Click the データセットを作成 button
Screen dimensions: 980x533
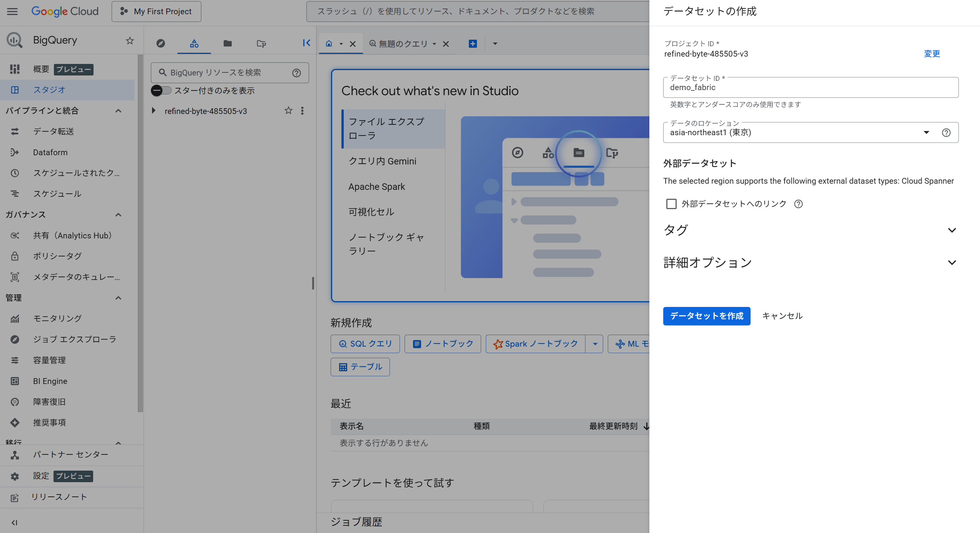point(706,316)
